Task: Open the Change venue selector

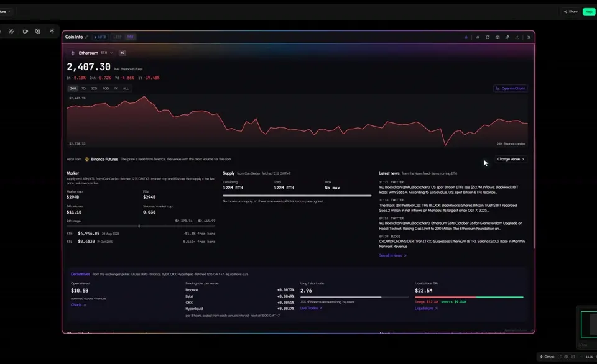Action: (x=511, y=160)
